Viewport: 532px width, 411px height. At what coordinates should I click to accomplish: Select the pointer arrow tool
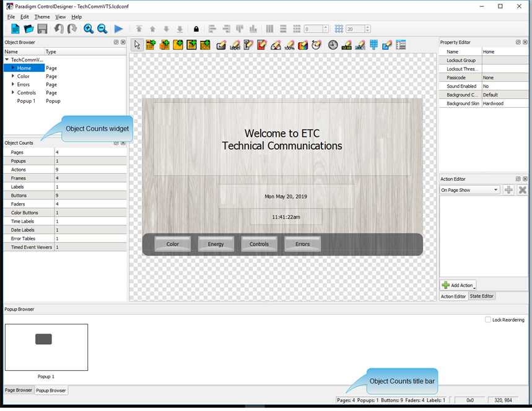point(137,45)
